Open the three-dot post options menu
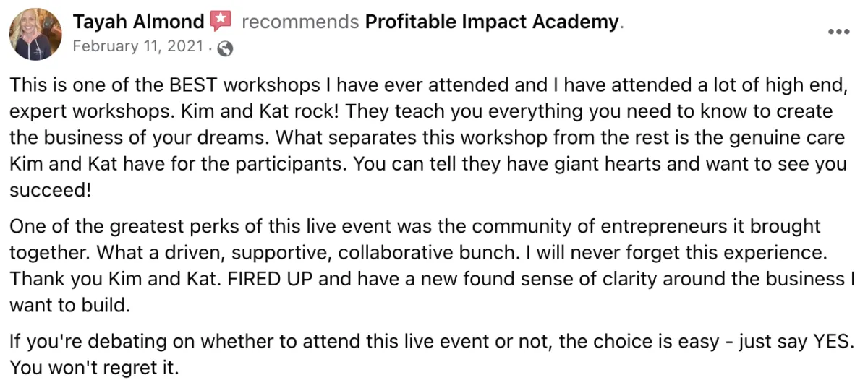 (x=839, y=32)
